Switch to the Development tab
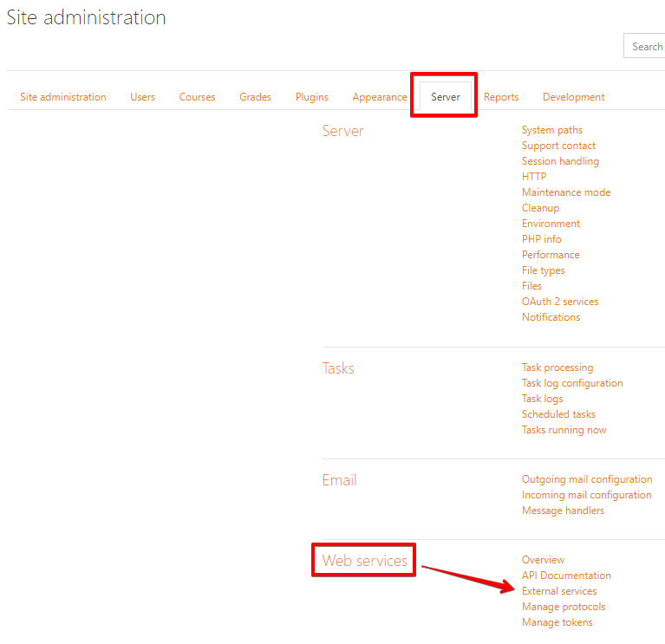This screenshot has height=644, width=665. [573, 97]
